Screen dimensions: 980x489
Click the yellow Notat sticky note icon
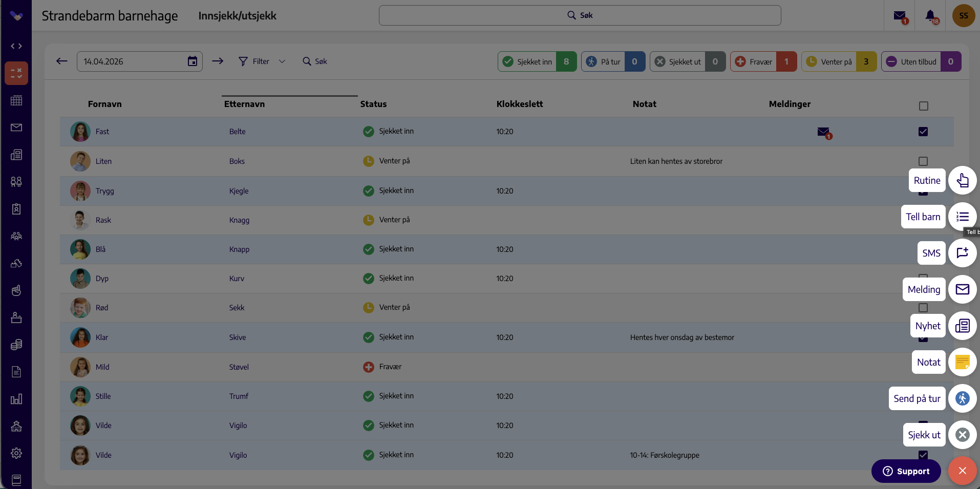(962, 362)
